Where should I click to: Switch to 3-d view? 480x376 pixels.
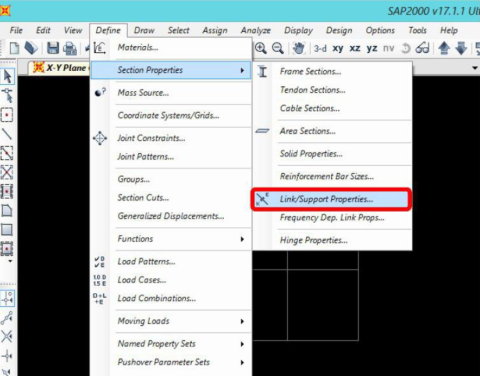pyautogui.click(x=320, y=49)
